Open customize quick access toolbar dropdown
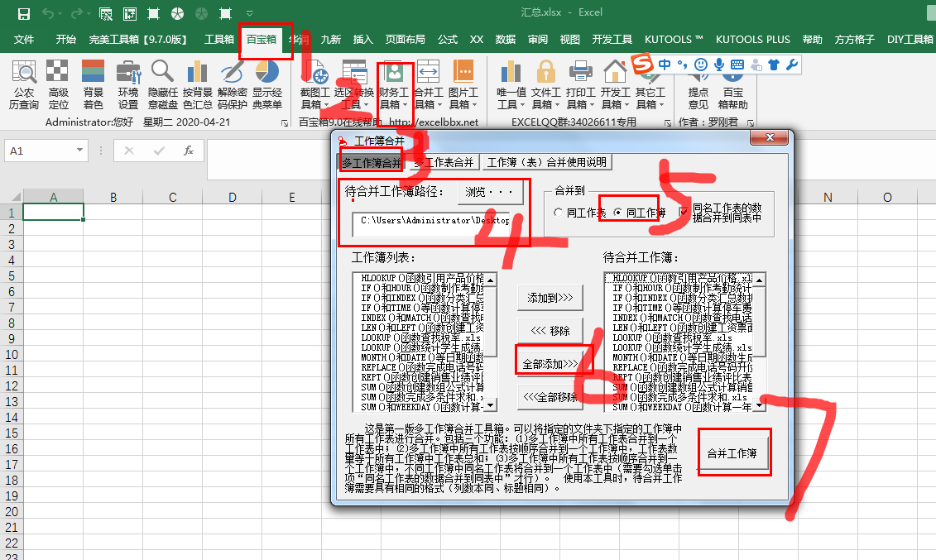 point(250,13)
